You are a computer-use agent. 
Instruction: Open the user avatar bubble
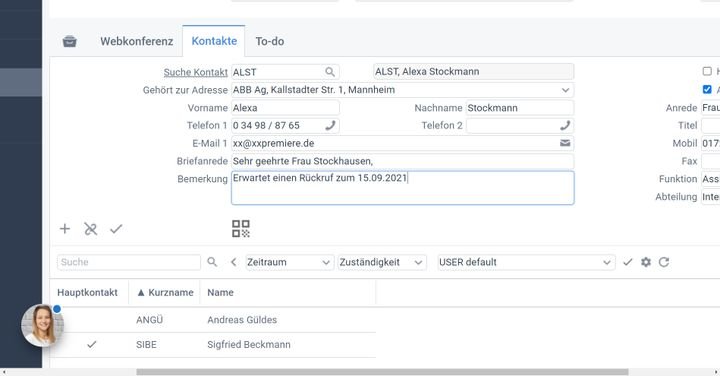[42, 325]
